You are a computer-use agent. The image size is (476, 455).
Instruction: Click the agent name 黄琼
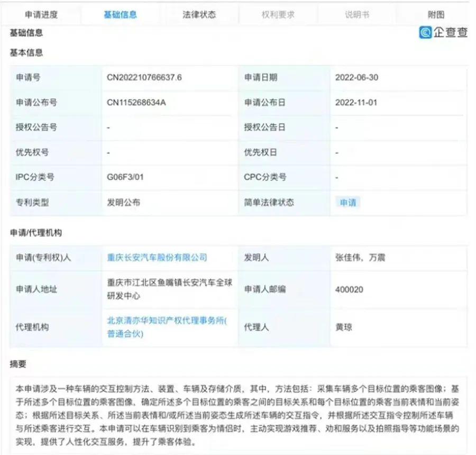click(x=344, y=327)
